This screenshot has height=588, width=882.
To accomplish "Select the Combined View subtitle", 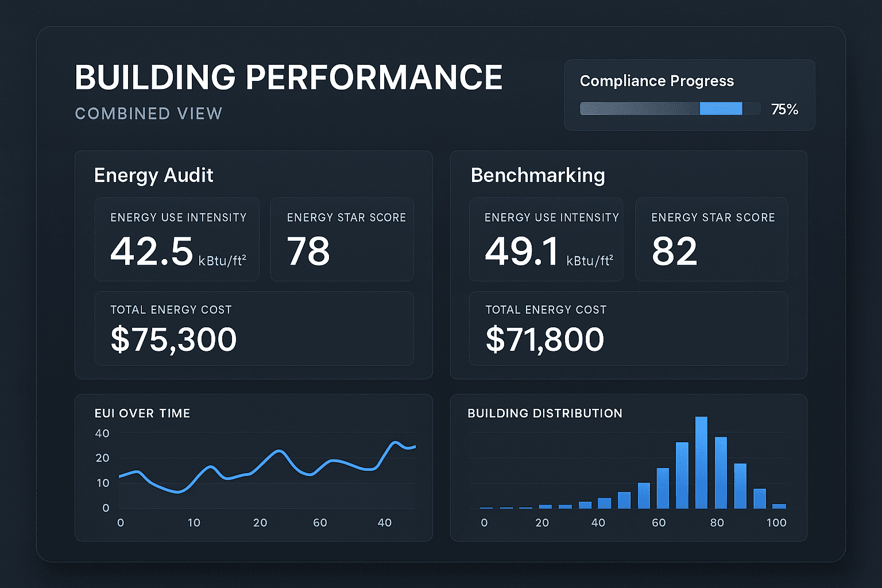I will pos(149,114).
